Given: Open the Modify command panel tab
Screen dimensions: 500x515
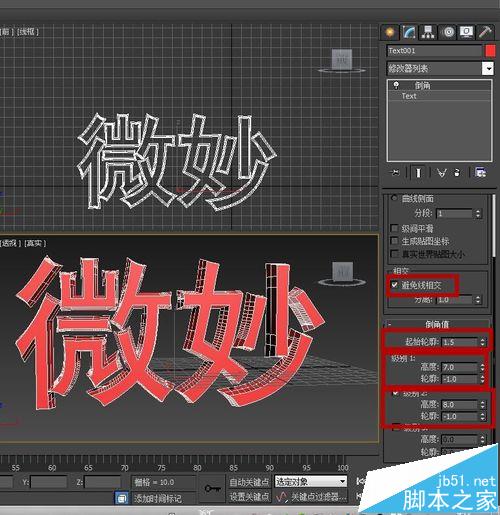Looking at the screenshot, I should coord(409,32).
